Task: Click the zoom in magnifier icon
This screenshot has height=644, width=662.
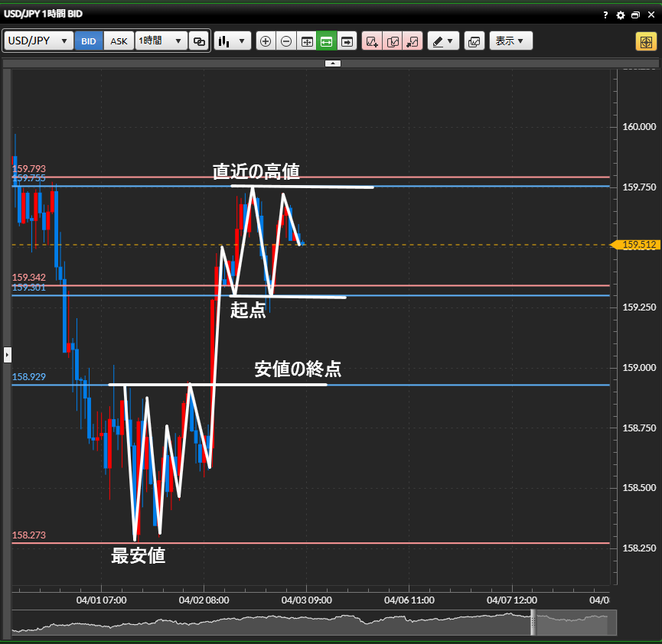Action: pos(266,41)
